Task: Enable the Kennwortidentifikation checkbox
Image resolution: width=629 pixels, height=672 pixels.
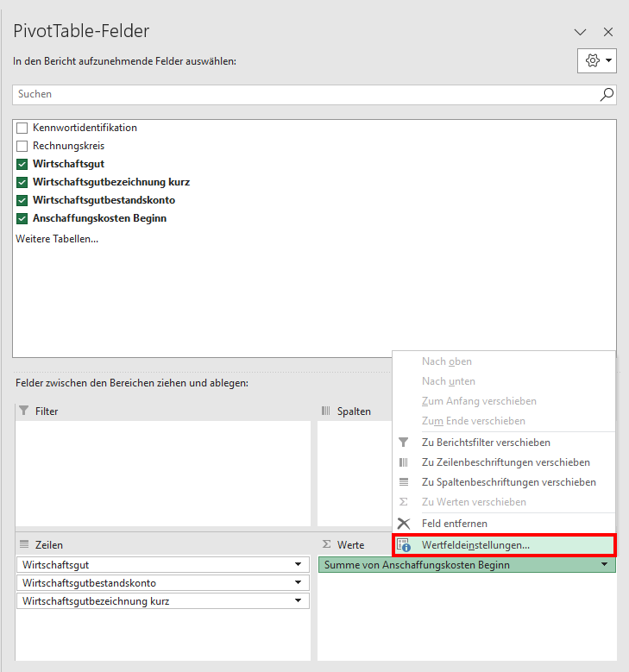Action: (22, 128)
